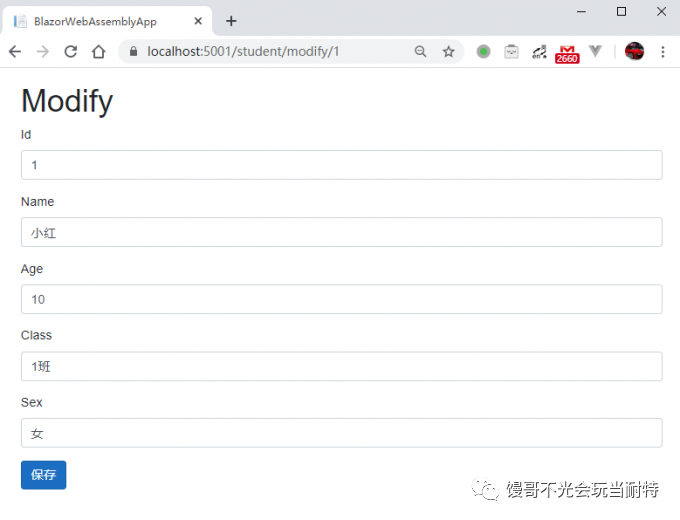Close the BlazorWebAssemblyApp tab

point(198,21)
